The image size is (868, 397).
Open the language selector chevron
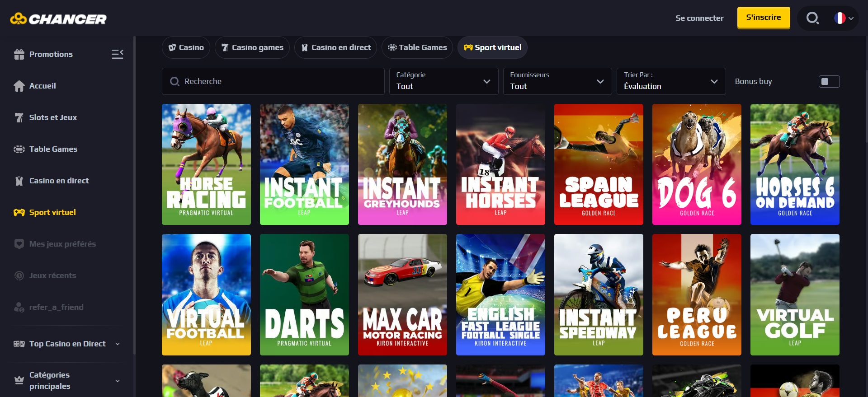851,19
